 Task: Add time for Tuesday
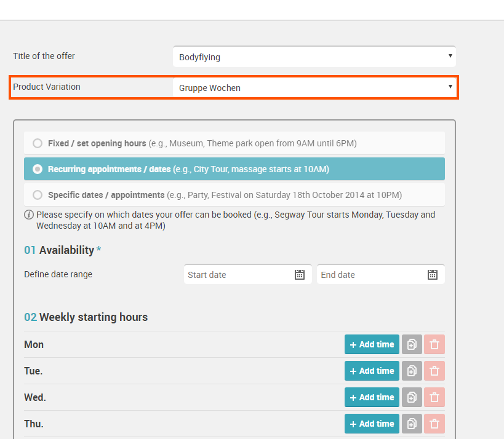tap(372, 371)
